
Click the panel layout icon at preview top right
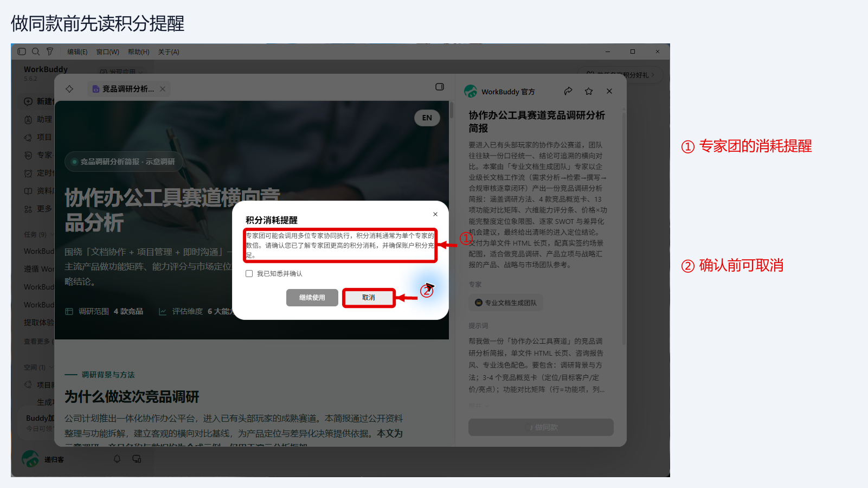coord(440,87)
